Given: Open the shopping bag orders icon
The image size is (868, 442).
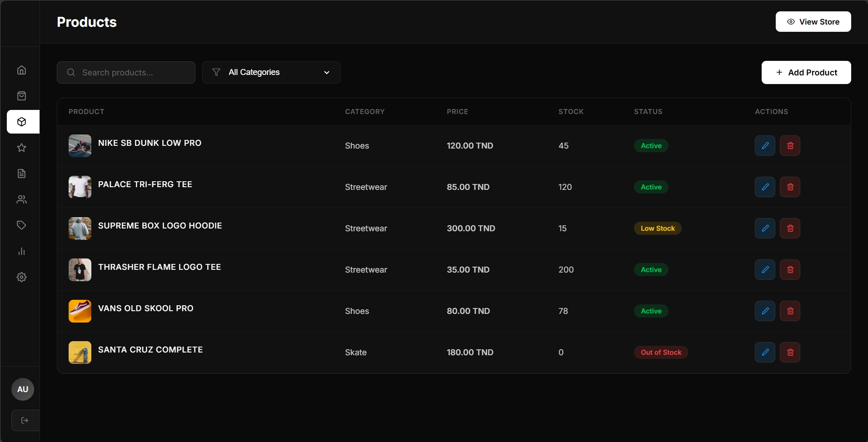Looking at the screenshot, I should point(21,96).
